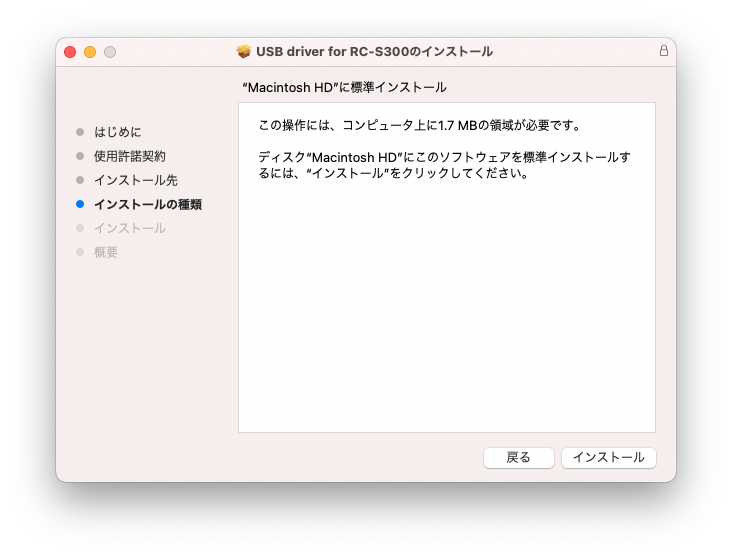Click the grayed-out zoom window button
Image resolution: width=732 pixels, height=556 pixels.
[110, 51]
